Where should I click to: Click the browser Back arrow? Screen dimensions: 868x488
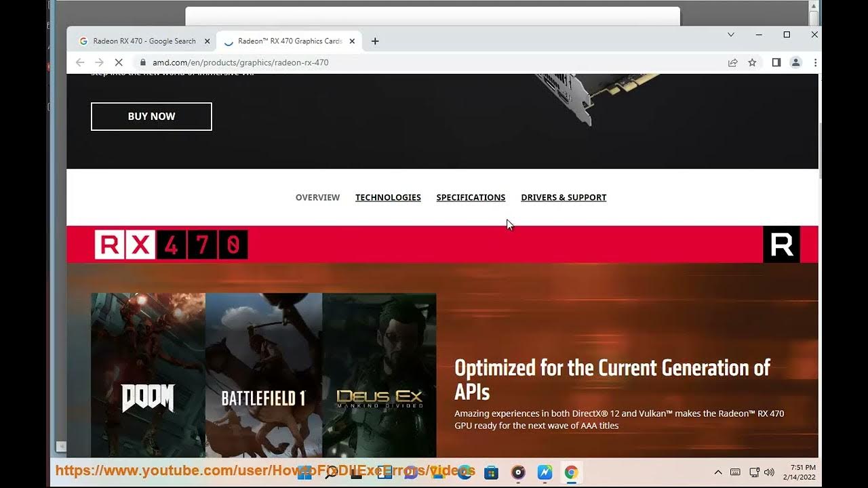click(80, 62)
